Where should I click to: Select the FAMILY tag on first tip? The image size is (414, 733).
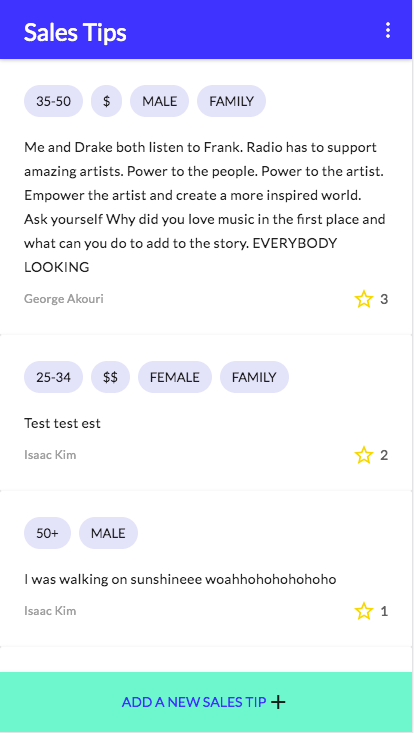point(231,101)
